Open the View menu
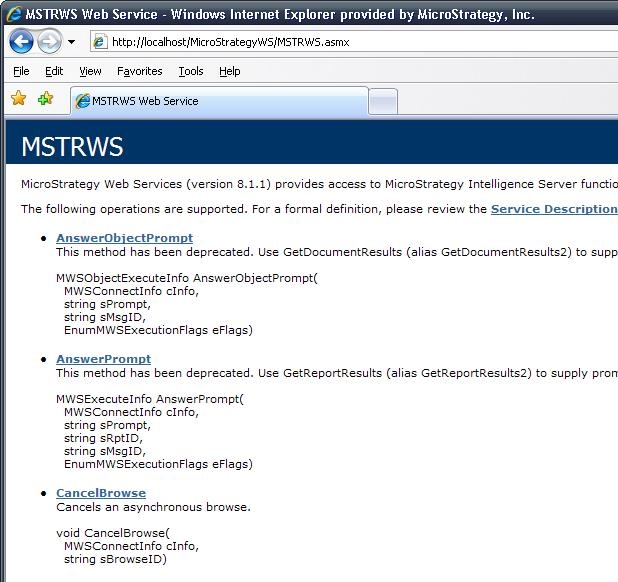Viewport: 618px width, 582px height. click(x=90, y=71)
